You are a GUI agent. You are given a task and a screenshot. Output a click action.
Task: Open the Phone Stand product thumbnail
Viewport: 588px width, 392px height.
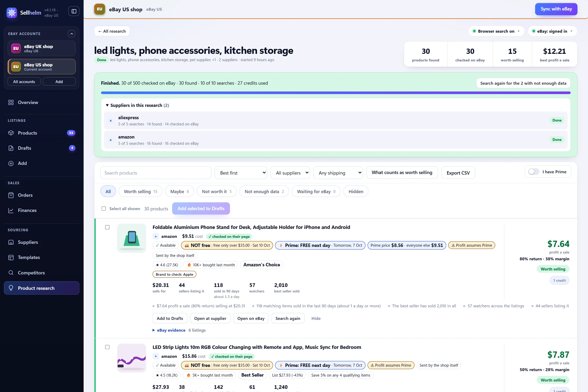pos(132,238)
